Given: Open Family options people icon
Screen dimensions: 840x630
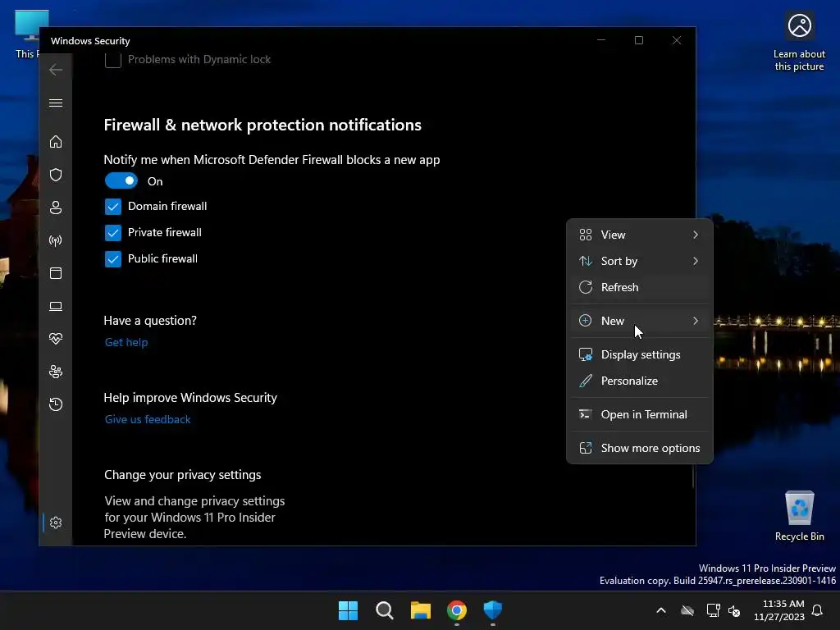Looking at the screenshot, I should point(56,372).
